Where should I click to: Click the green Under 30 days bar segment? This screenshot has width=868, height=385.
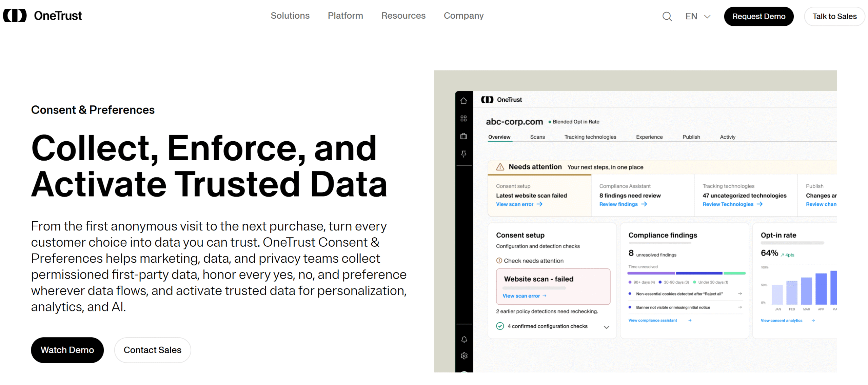pos(734,273)
